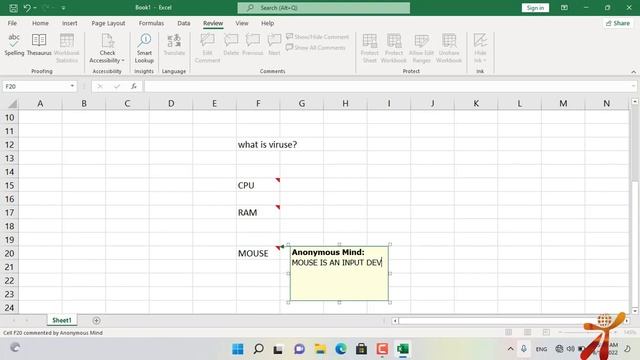
Task: Switch to the Data tab
Action: [184, 23]
